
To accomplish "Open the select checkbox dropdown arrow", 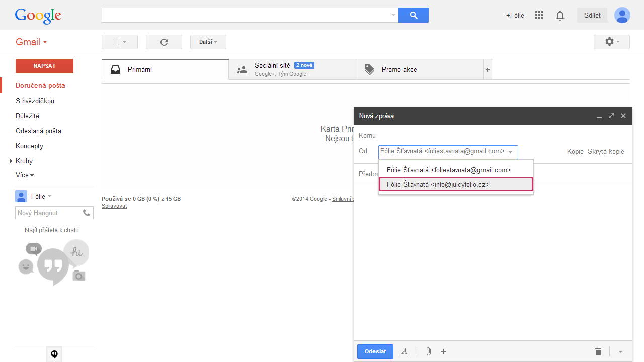I will [x=124, y=42].
